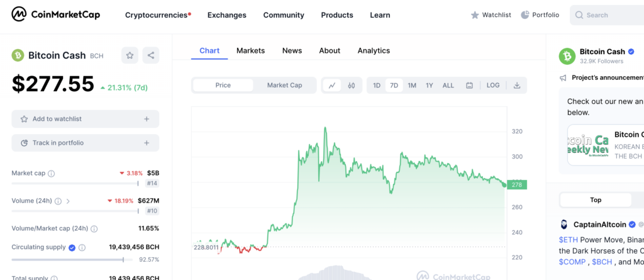
Task: Open the calendar date range picker
Action: tap(469, 85)
